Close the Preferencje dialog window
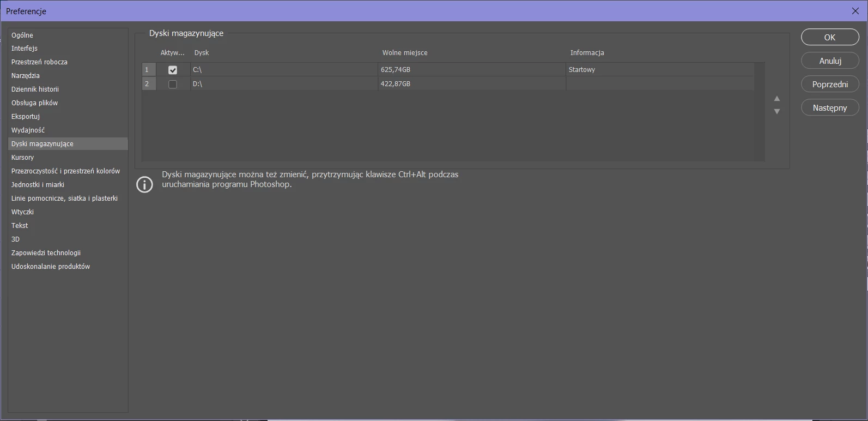Image resolution: width=868 pixels, height=421 pixels. [x=855, y=11]
